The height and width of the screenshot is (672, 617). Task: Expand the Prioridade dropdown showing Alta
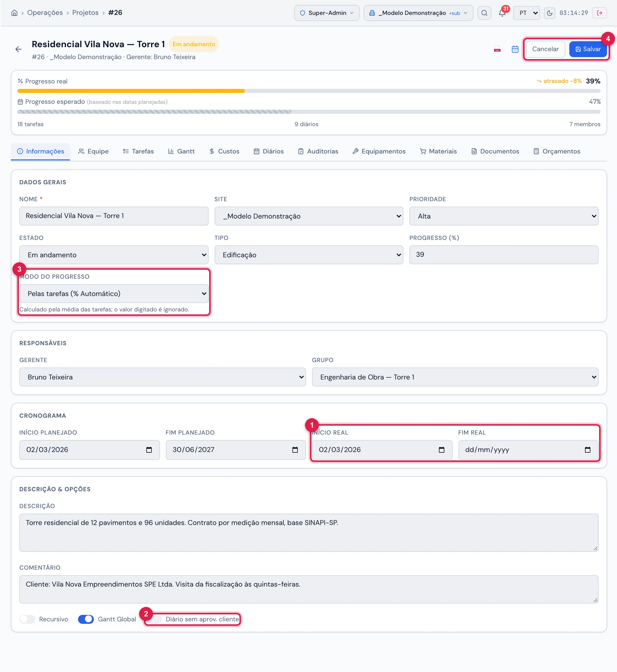pos(503,216)
